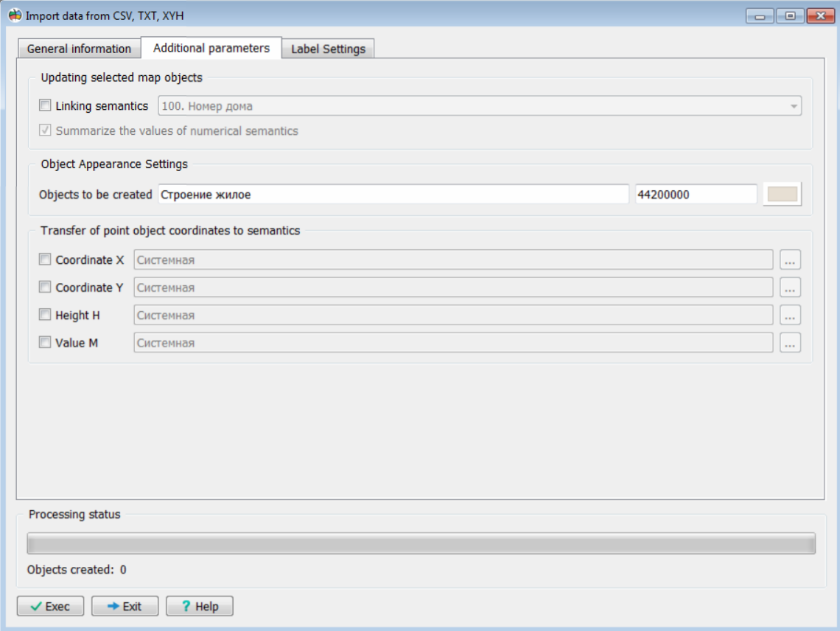The width and height of the screenshot is (840, 631).
Task: Enable the Height H checkbox
Action: pyautogui.click(x=45, y=315)
